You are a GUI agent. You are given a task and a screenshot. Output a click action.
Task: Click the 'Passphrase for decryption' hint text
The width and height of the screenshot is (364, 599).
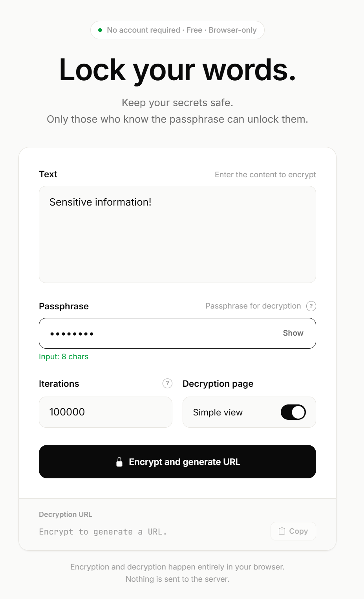253,306
